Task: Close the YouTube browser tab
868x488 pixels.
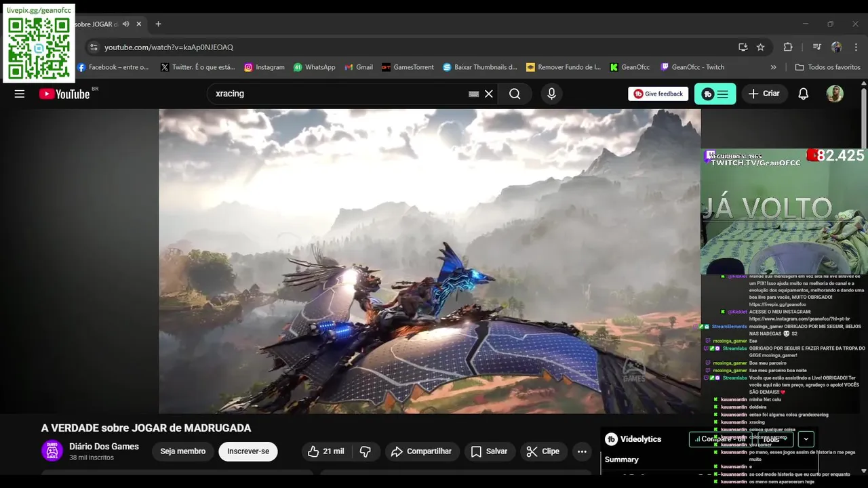Action: (x=139, y=24)
